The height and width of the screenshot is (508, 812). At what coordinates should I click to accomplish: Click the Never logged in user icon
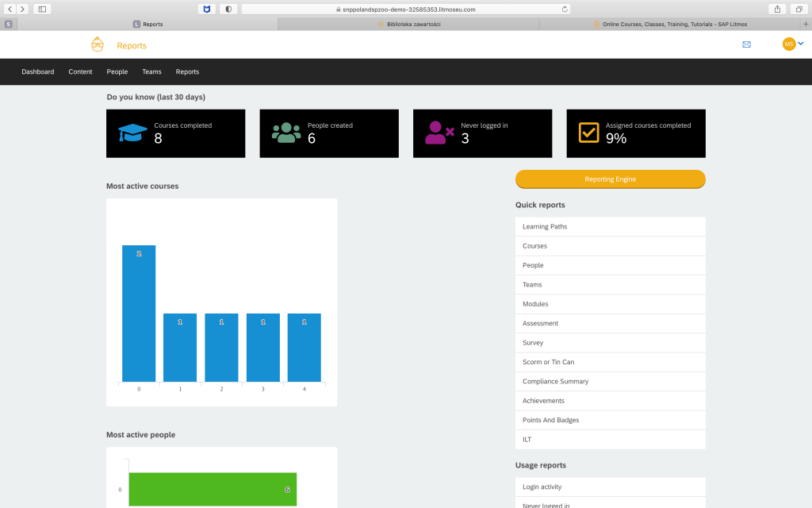[439, 133]
